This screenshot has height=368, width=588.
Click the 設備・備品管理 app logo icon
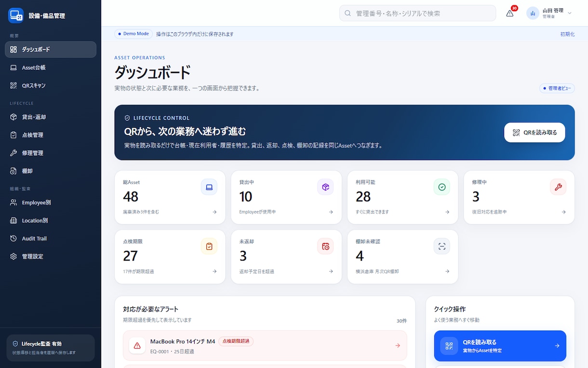point(16,15)
